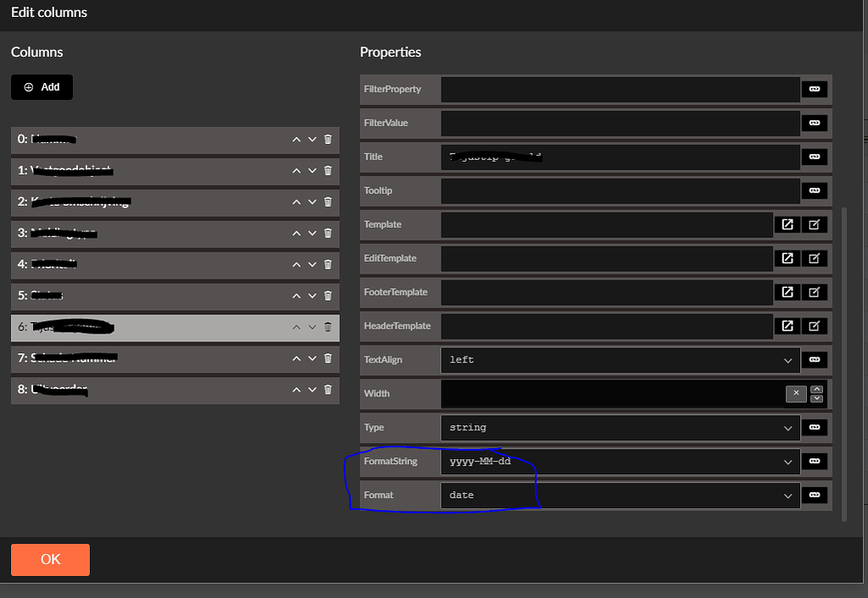Open EditTemplate external editor icon

[787, 257]
